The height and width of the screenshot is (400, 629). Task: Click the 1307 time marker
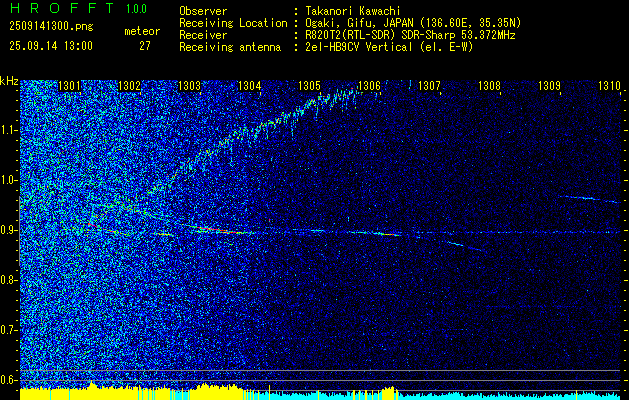(429, 86)
